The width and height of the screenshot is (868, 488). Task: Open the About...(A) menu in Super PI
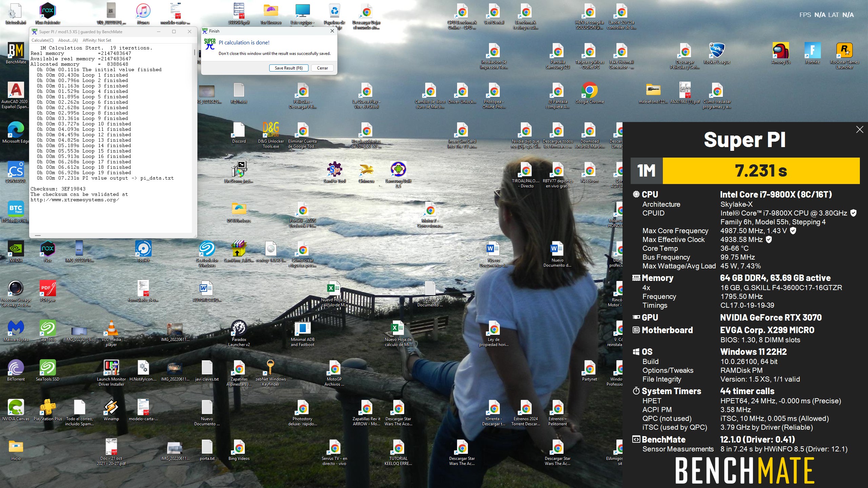[68, 40]
